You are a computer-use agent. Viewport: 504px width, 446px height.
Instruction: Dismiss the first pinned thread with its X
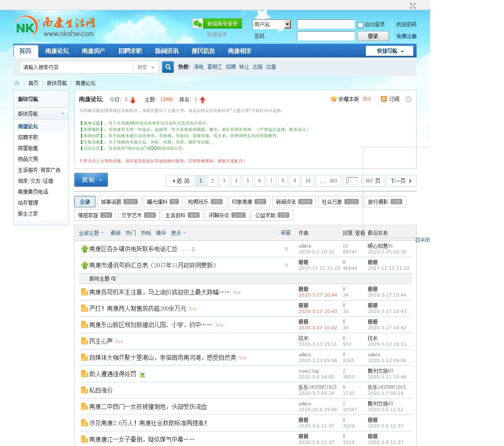pyautogui.click(x=286, y=249)
